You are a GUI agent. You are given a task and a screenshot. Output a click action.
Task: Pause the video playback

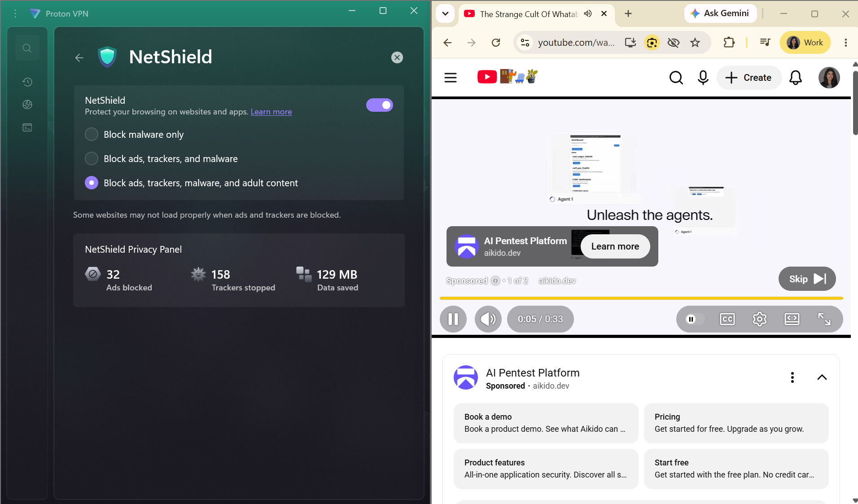click(x=453, y=319)
